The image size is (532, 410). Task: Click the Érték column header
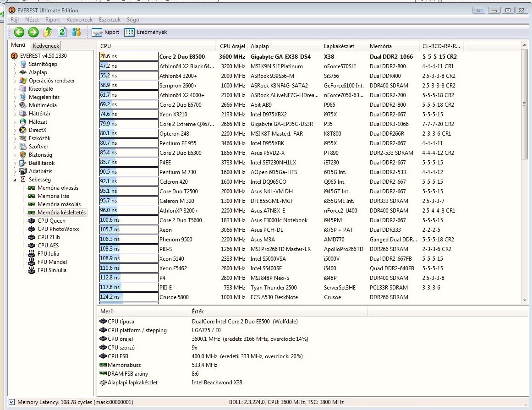click(278, 312)
